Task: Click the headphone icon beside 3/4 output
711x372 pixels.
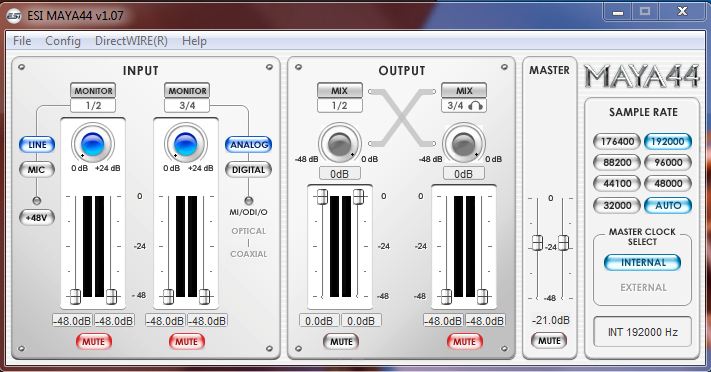Action: click(475, 106)
